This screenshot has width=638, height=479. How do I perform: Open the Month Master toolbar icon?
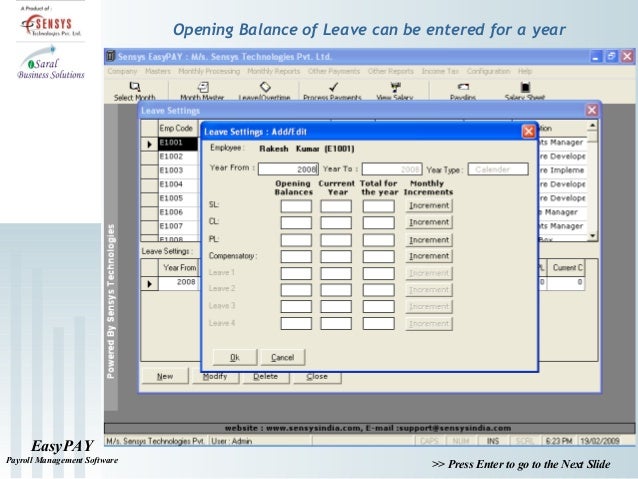coord(203,87)
